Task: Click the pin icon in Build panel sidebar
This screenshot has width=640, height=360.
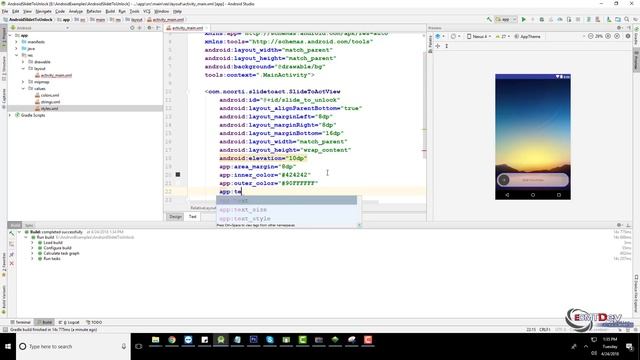Action: [11, 254]
